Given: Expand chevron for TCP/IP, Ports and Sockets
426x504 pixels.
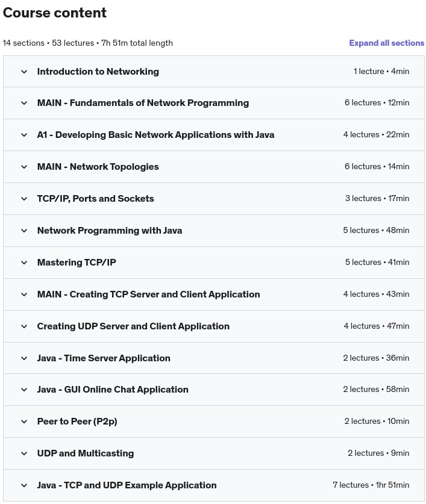Looking at the screenshot, I should pos(24,199).
